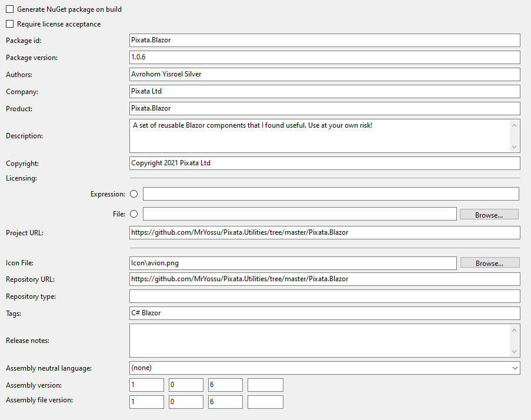Click empty Assembly file version revision box
Screen dimensions: 531x420
(x=265, y=402)
